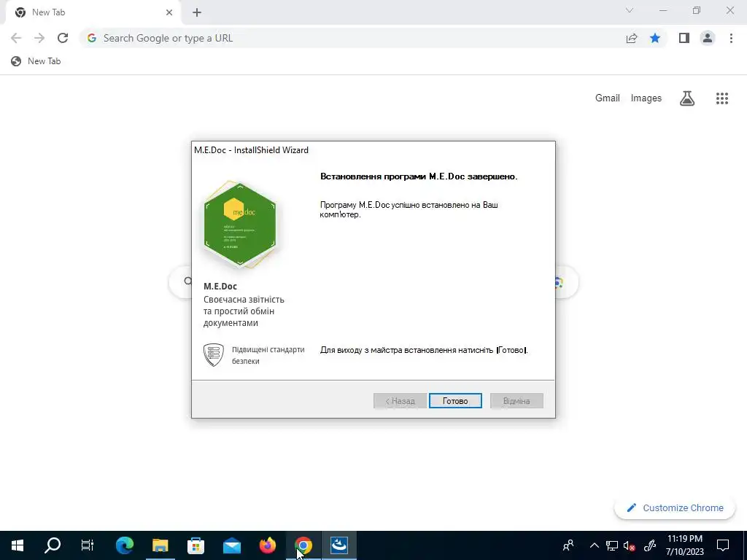Screen dimensions: 747x560
Task: Go forward in Chrome browser
Action: [x=39, y=38]
